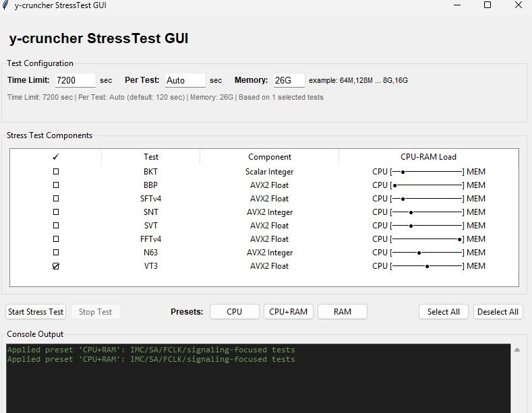Apply the CPU+RAM preset
Screen dimensions: 532x413
pyautogui.click(x=289, y=312)
